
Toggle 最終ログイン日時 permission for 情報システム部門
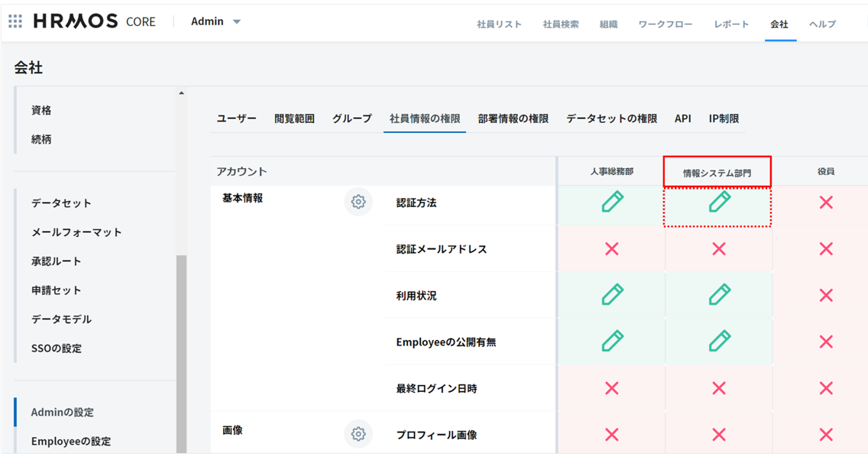pyautogui.click(x=719, y=388)
